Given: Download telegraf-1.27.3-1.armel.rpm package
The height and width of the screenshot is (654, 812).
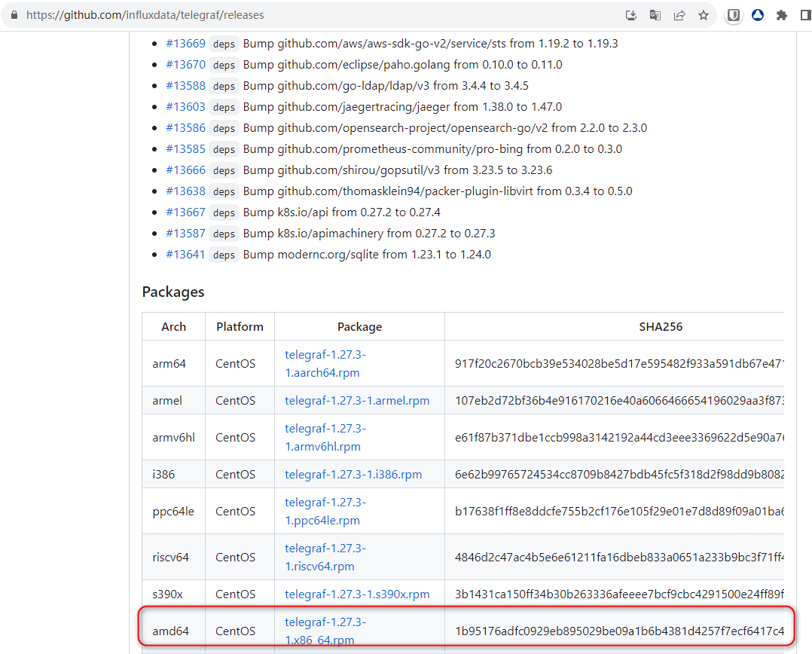Looking at the screenshot, I should 357,401.
